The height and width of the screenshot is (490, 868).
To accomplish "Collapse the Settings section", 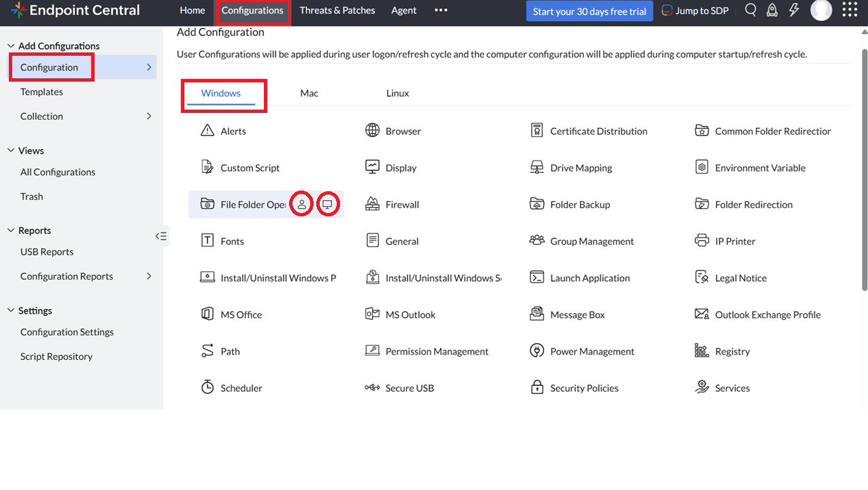I will click(11, 310).
